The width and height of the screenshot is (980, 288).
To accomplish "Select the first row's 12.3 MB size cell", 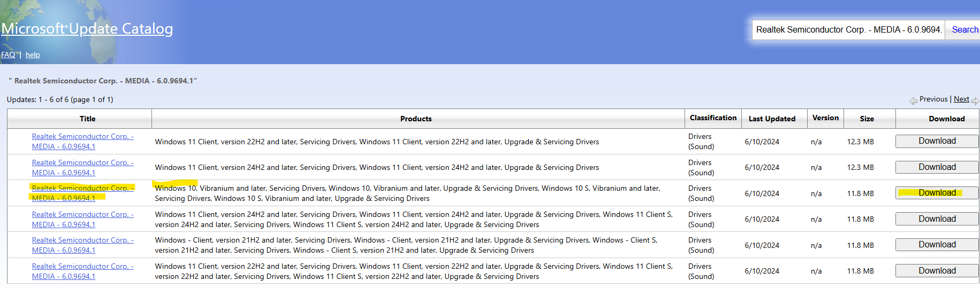I will tap(860, 142).
